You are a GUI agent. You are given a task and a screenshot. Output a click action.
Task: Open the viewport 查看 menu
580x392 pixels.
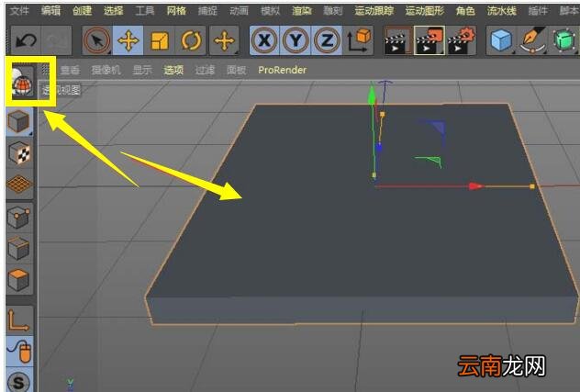click(x=70, y=70)
